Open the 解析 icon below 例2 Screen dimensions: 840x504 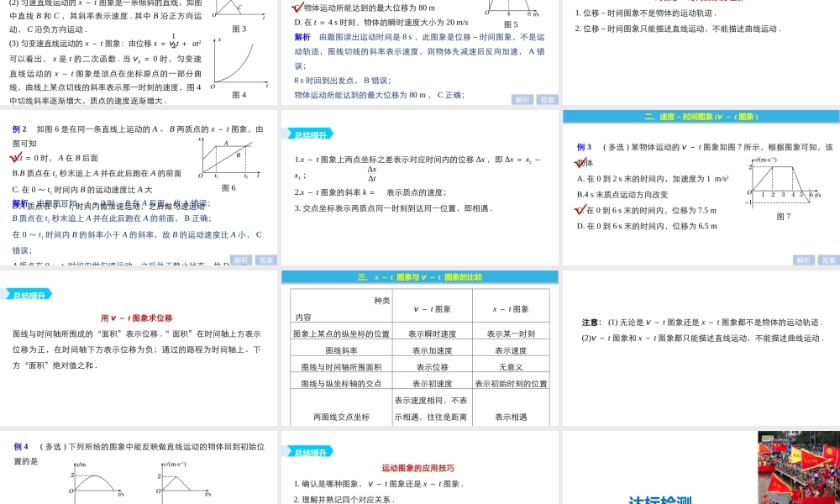(x=239, y=260)
